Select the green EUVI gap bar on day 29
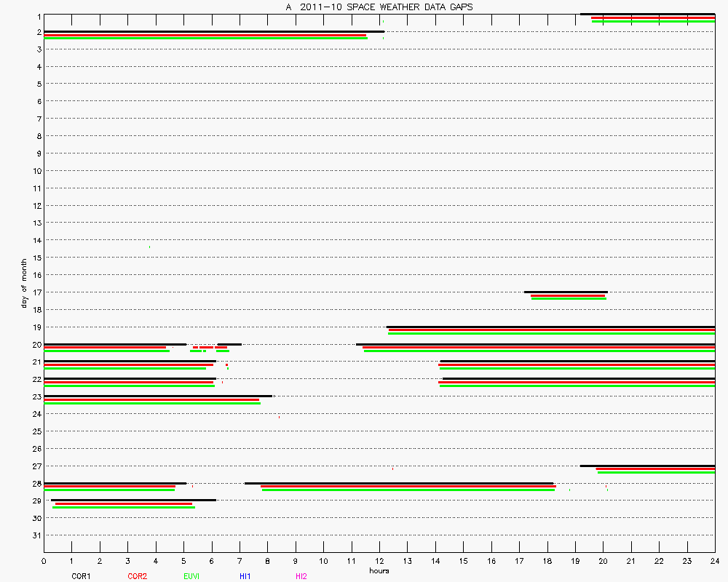 click(124, 507)
